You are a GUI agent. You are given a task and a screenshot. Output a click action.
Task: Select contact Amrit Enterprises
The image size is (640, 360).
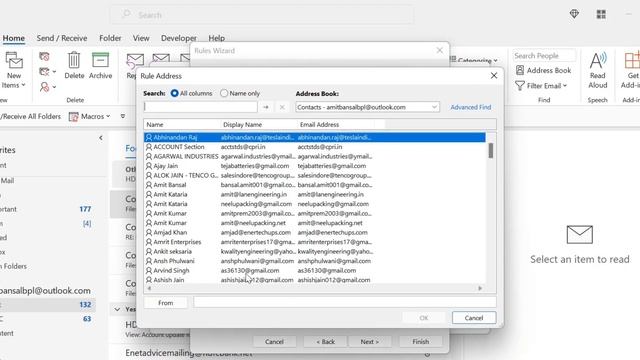coord(315,242)
